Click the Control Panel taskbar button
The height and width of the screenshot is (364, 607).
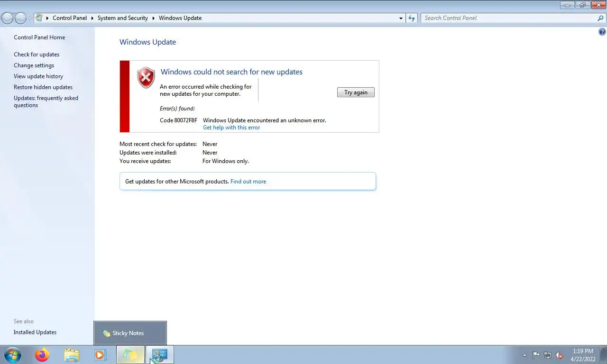point(160,355)
